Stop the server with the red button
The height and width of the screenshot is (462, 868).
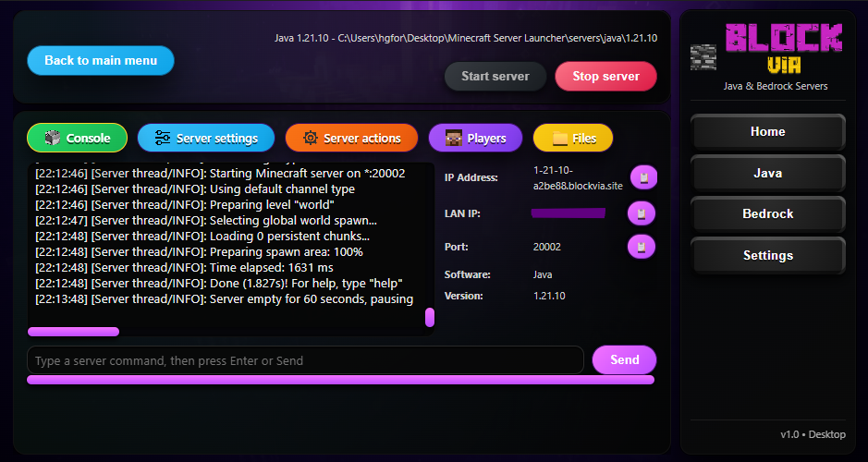tap(606, 77)
